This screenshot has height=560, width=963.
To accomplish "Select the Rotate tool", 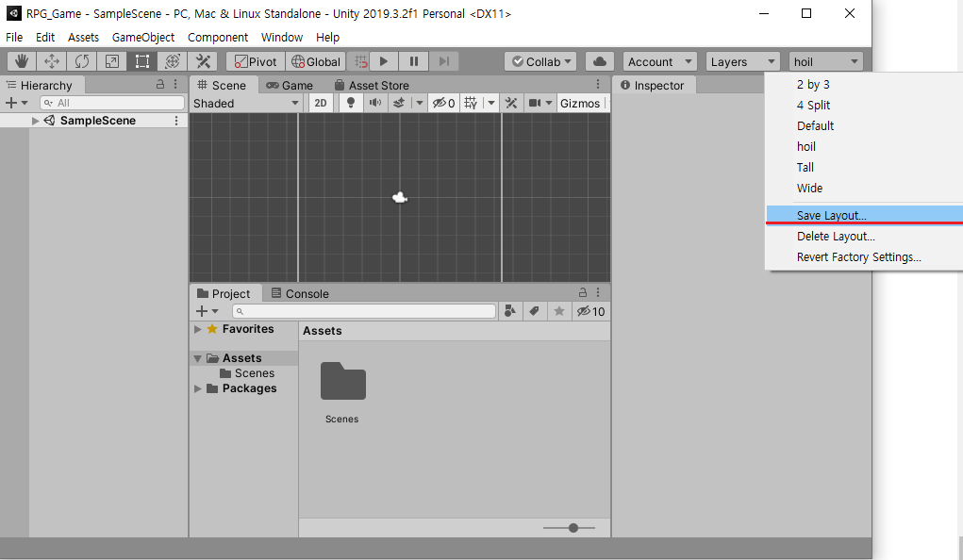I will tap(82, 61).
